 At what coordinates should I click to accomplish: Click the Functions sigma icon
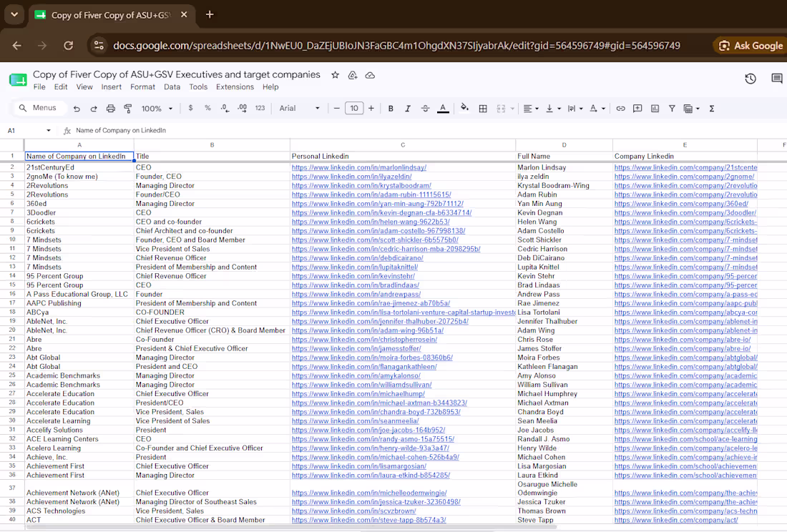(x=712, y=108)
